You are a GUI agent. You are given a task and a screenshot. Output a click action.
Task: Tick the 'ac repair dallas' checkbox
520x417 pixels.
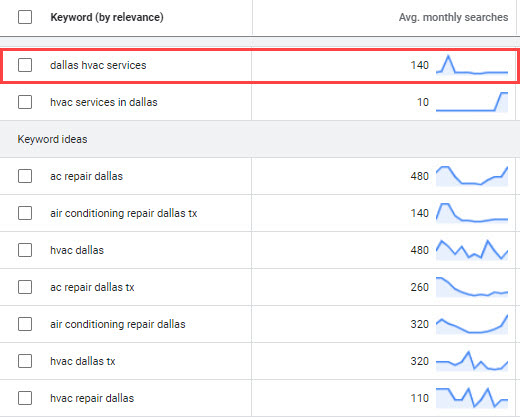(25, 176)
